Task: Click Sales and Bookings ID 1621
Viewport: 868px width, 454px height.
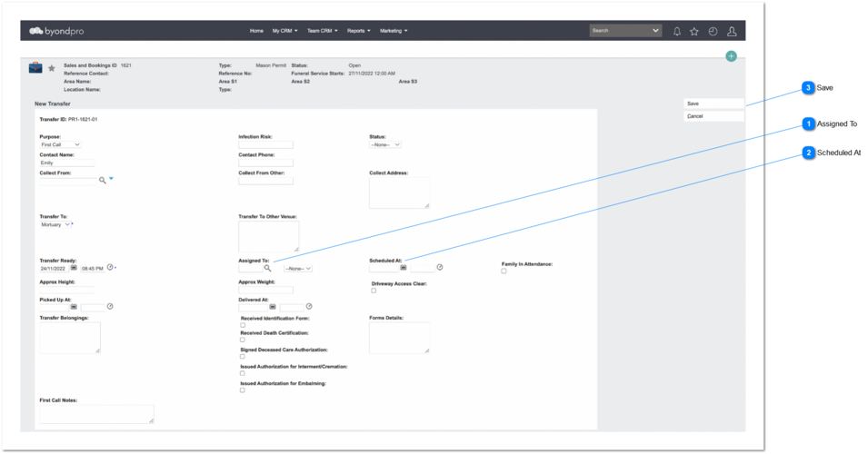Action: click(97, 65)
